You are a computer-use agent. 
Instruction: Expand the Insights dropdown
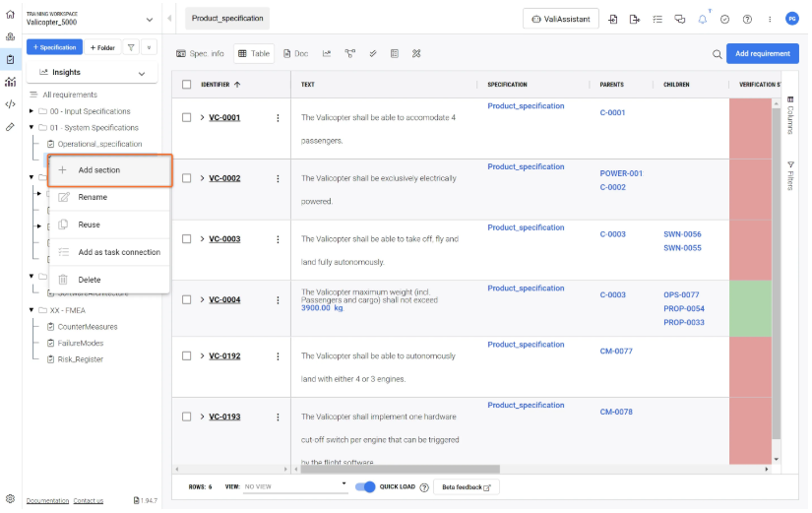click(x=141, y=73)
